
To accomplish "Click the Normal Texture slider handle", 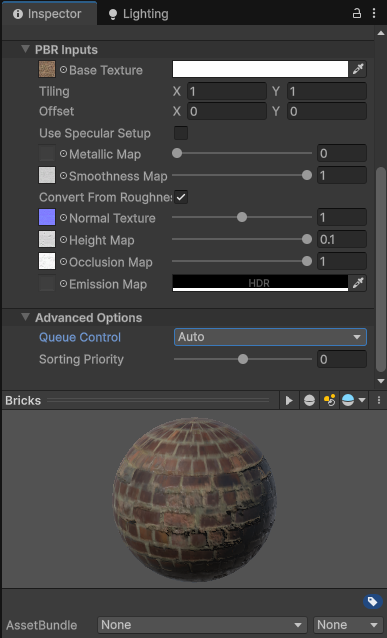I will coord(242,217).
